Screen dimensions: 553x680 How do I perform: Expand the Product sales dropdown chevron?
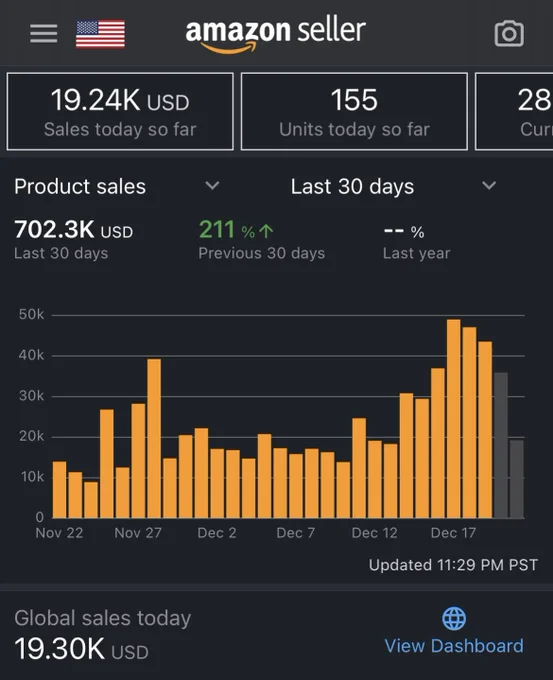(x=212, y=186)
